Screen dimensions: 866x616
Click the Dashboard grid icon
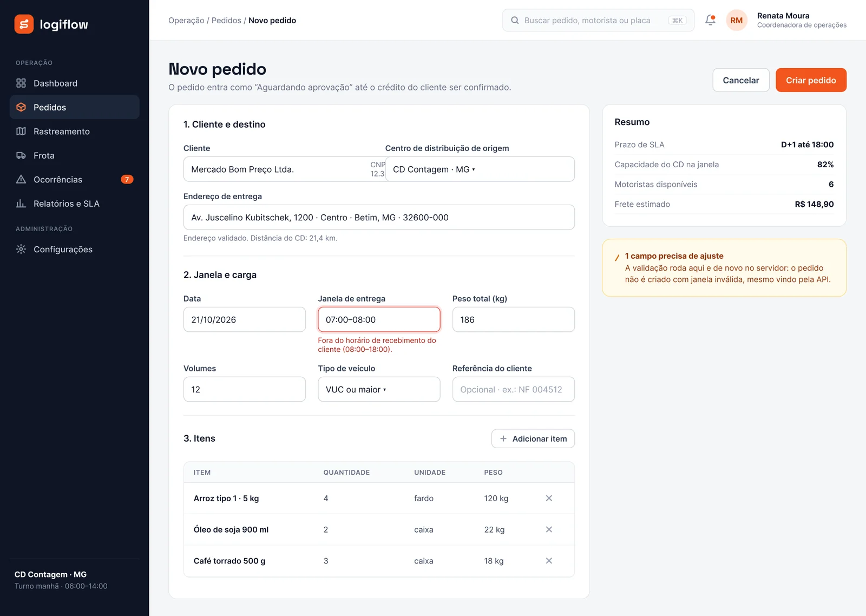pos(21,83)
